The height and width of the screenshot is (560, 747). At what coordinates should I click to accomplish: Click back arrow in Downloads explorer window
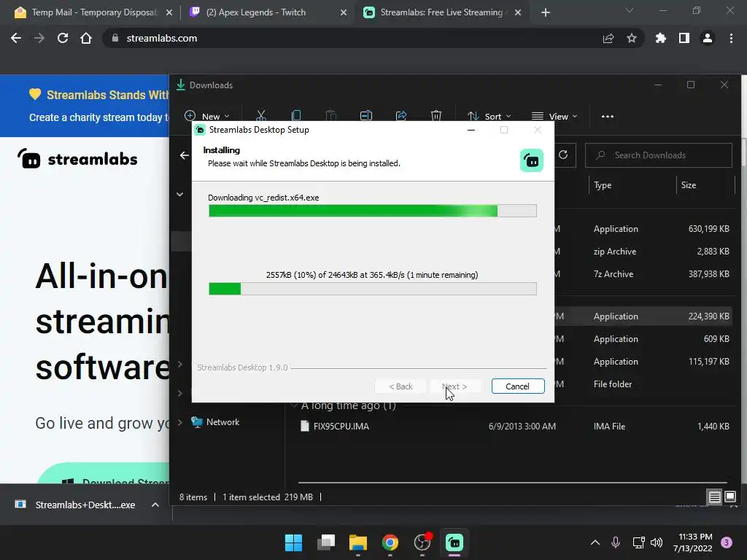(185, 155)
